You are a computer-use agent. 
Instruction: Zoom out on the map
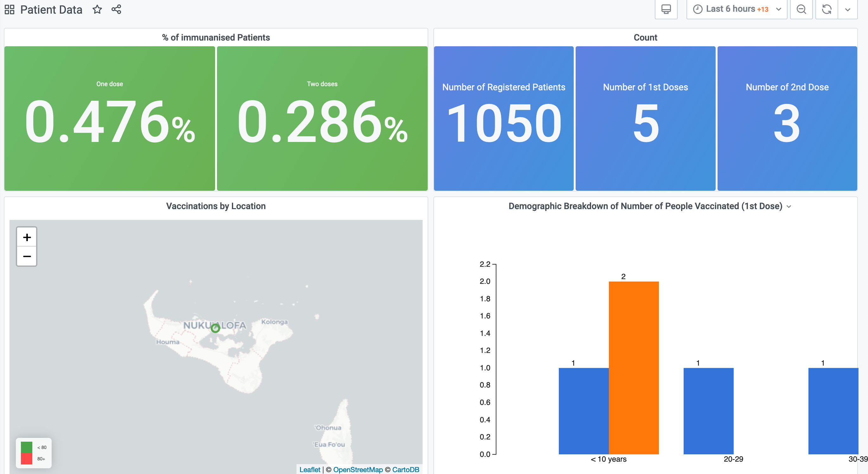27,256
